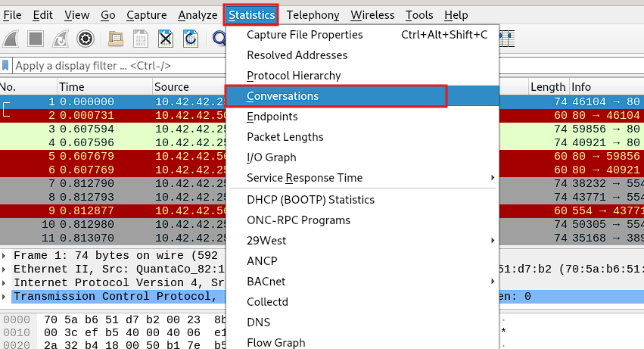Save this capture file via the toolbar icon

(x=141, y=39)
